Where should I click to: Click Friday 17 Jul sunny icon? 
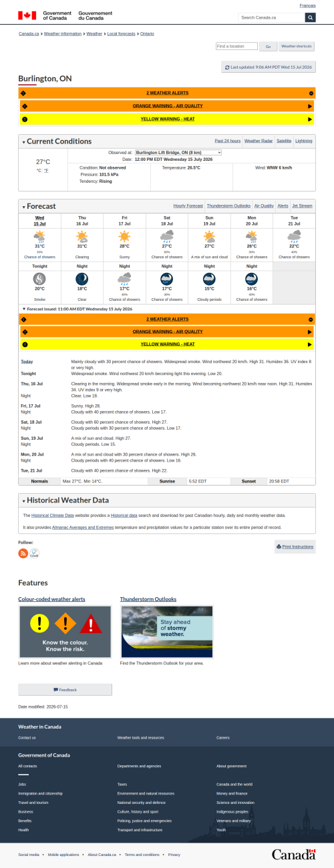pyautogui.click(x=124, y=236)
